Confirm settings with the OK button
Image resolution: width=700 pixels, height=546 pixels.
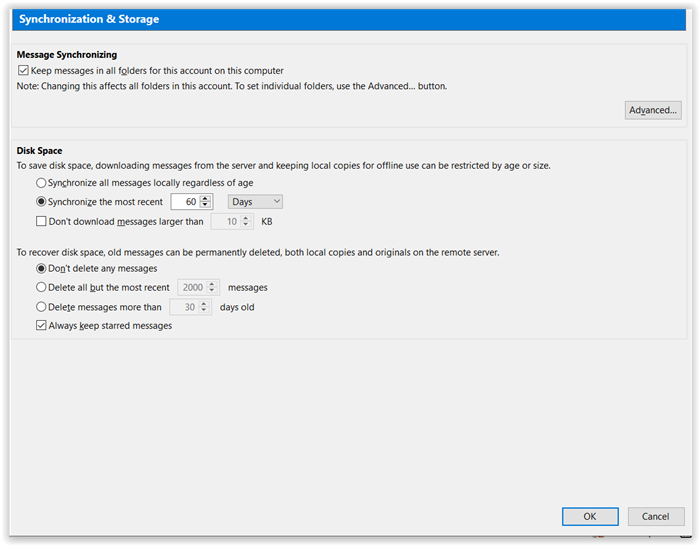pos(590,517)
